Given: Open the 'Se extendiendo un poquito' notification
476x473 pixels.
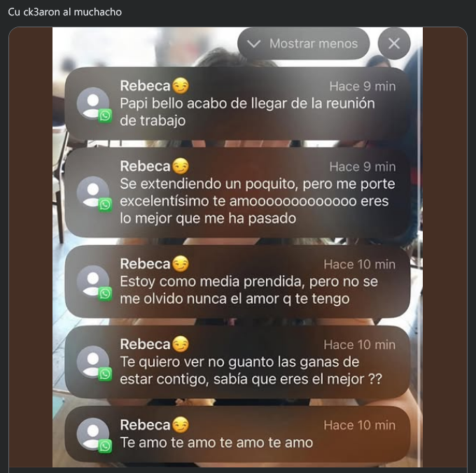Looking at the screenshot, I should click(x=237, y=192).
